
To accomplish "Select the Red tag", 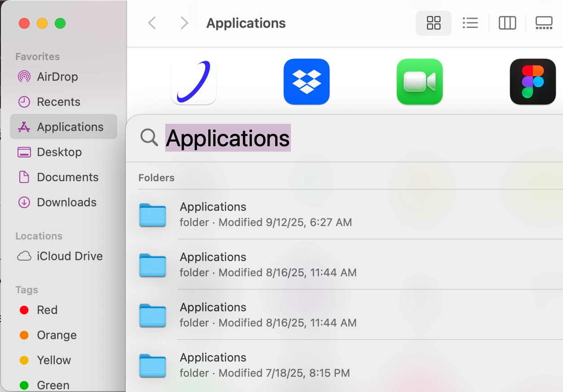I will point(63,310).
